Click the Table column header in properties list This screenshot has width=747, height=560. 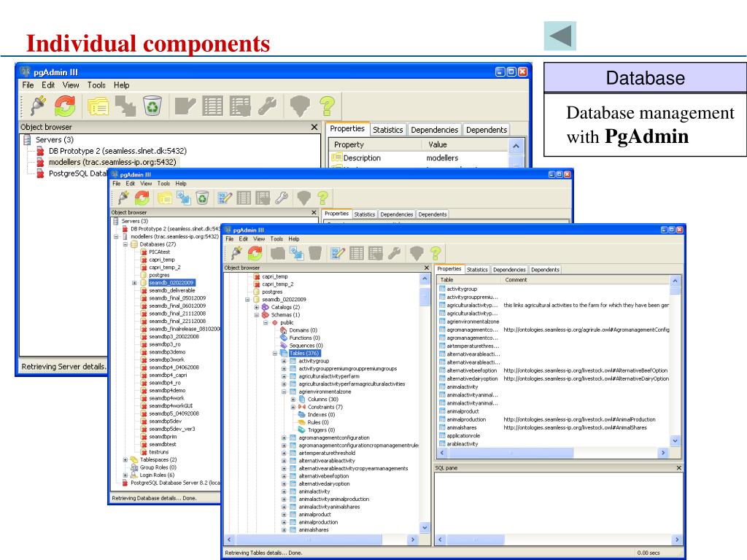pos(469,280)
